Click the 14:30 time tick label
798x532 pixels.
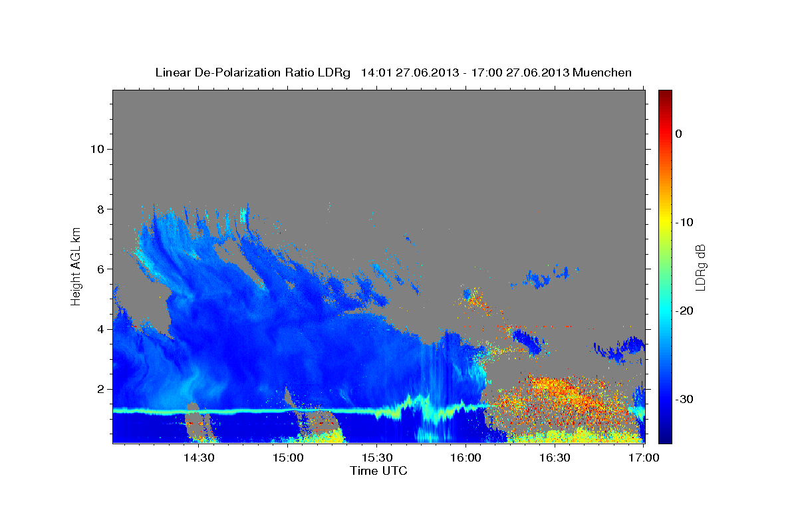tap(199, 458)
